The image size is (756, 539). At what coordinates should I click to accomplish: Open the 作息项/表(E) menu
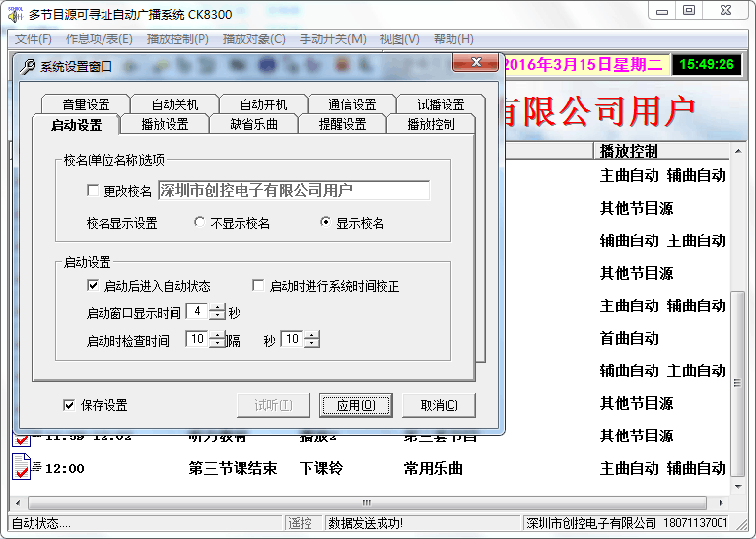coord(100,39)
